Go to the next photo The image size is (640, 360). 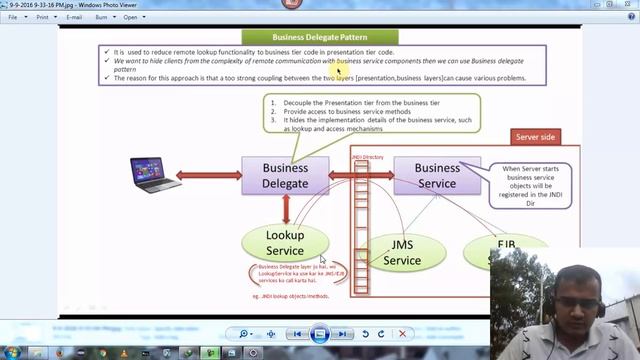coord(342,334)
